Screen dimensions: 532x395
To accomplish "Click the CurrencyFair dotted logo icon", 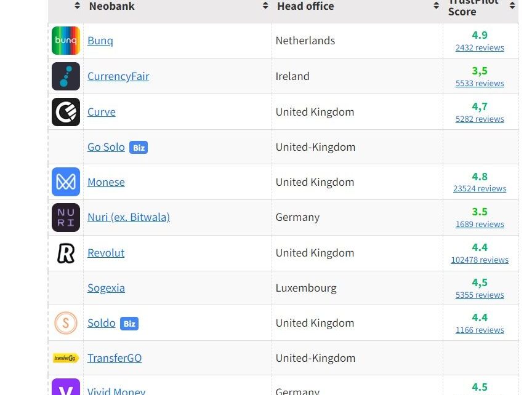I will [x=66, y=76].
